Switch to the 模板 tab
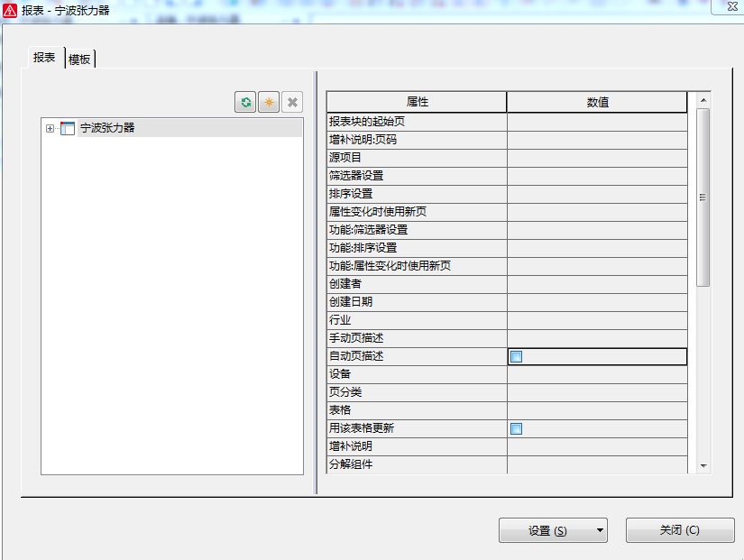 click(x=80, y=60)
